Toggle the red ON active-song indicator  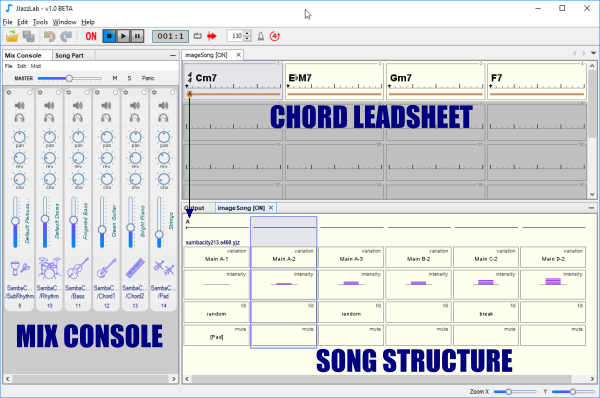(x=91, y=36)
